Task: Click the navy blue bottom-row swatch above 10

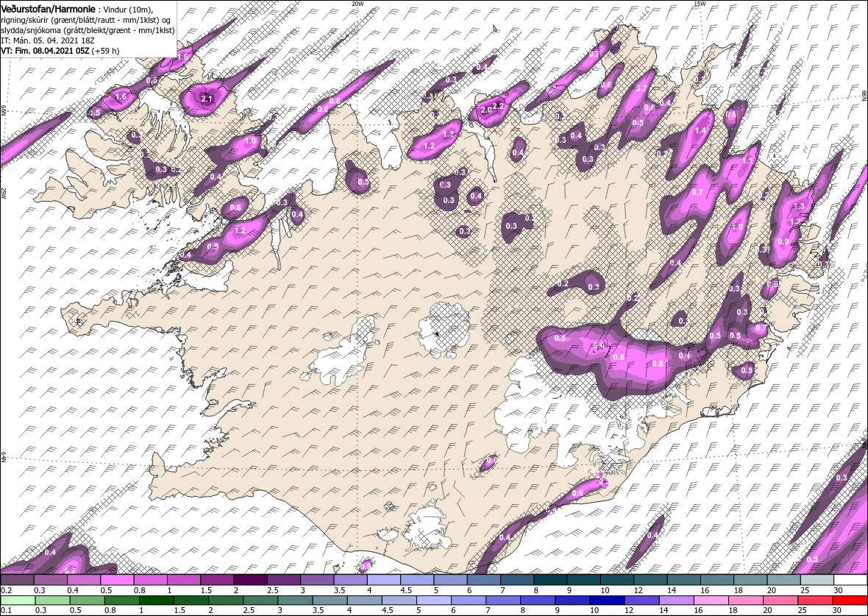Action: [608, 601]
